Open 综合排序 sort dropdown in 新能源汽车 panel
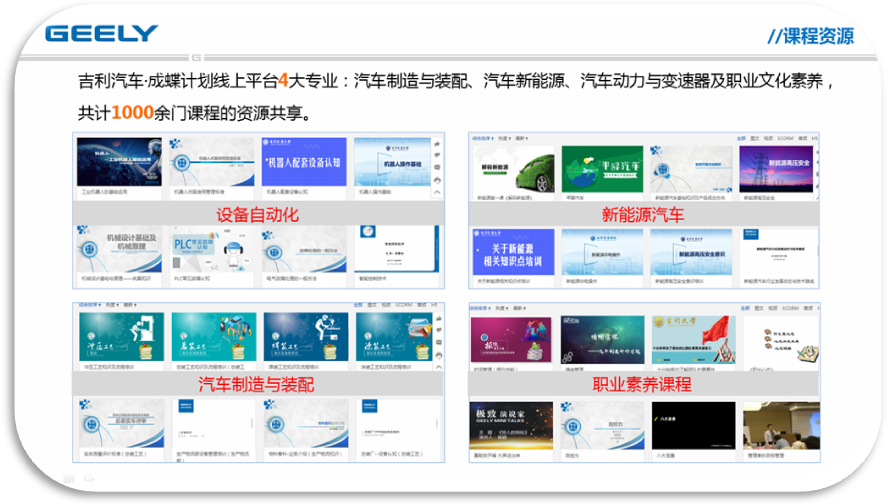 [x=484, y=138]
